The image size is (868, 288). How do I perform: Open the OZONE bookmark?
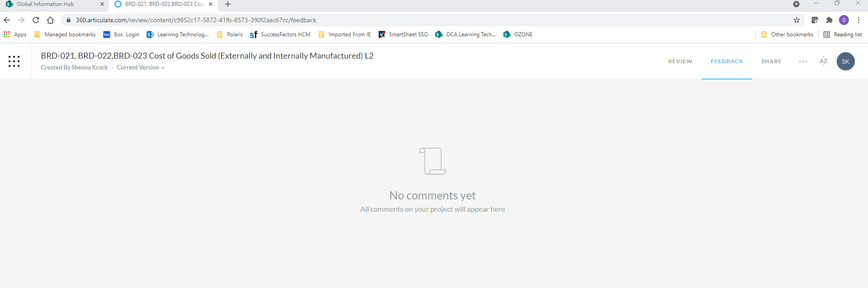(518, 35)
